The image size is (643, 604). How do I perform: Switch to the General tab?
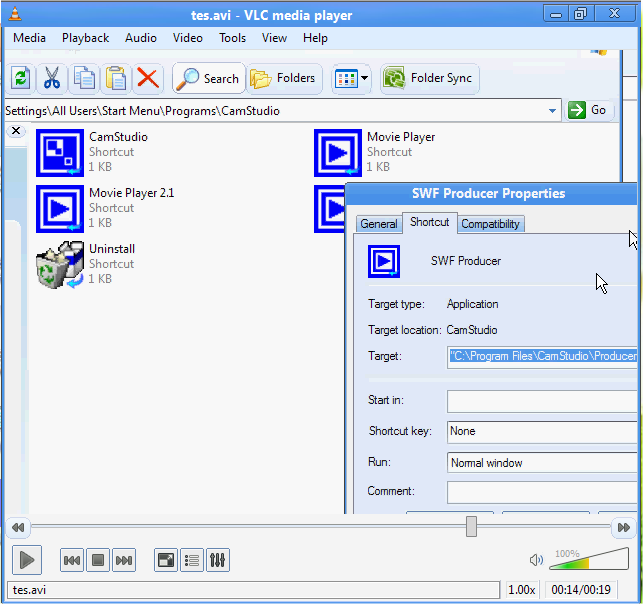[379, 224]
